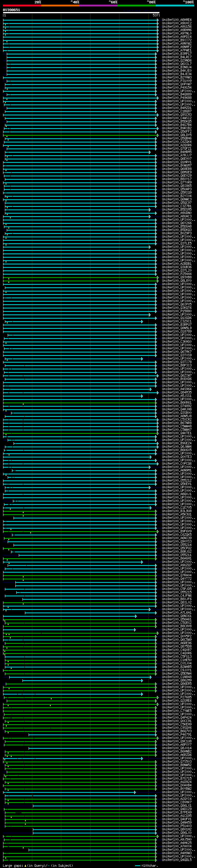Select UniRef100_Q84M35 hit label
This screenshot has width=197, height=868.
click(177, 393)
